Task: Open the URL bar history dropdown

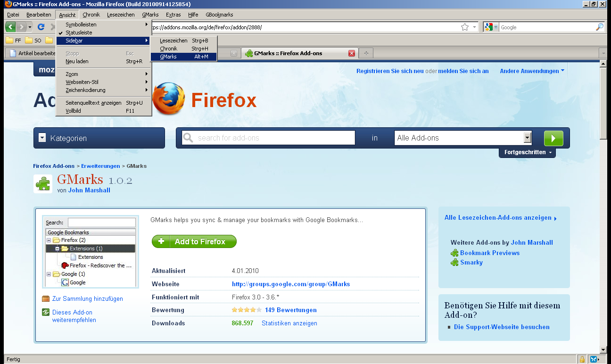Action: (475, 27)
